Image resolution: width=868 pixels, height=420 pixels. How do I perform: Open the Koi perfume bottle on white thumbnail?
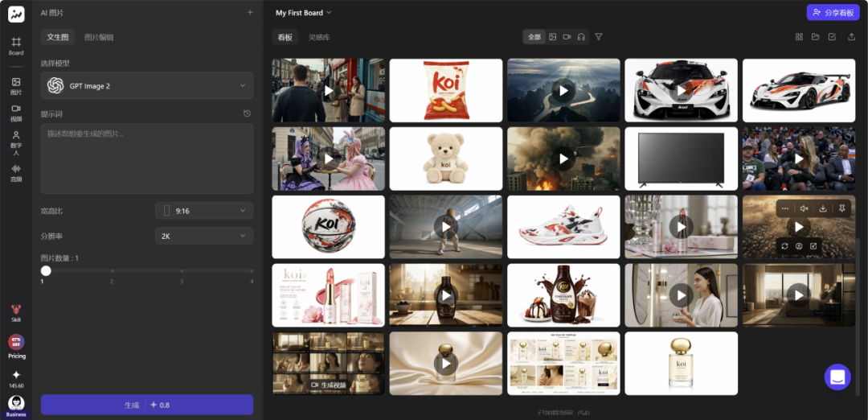[681, 364]
